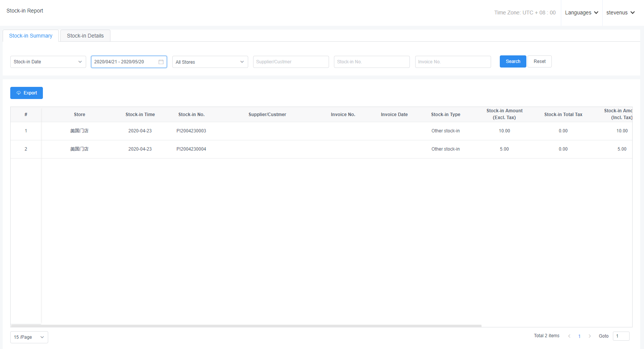
Task: Click the Reset button
Action: pos(539,61)
